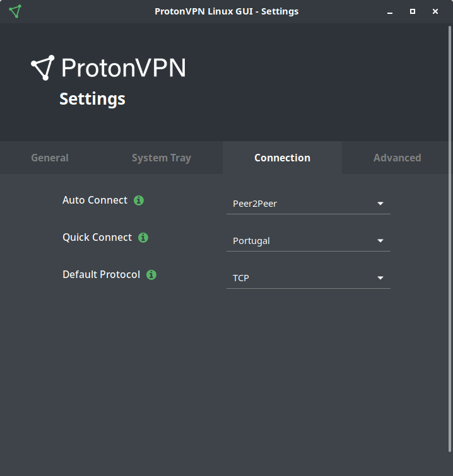Click the Auto Connect info icon
This screenshot has width=453, height=476.
pyautogui.click(x=139, y=200)
